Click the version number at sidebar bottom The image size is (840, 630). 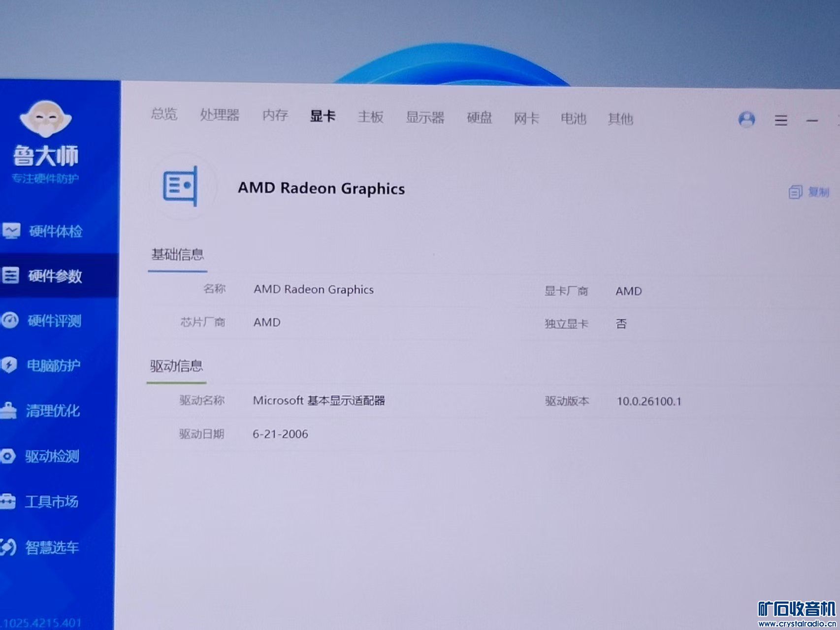pyautogui.click(x=41, y=622)
